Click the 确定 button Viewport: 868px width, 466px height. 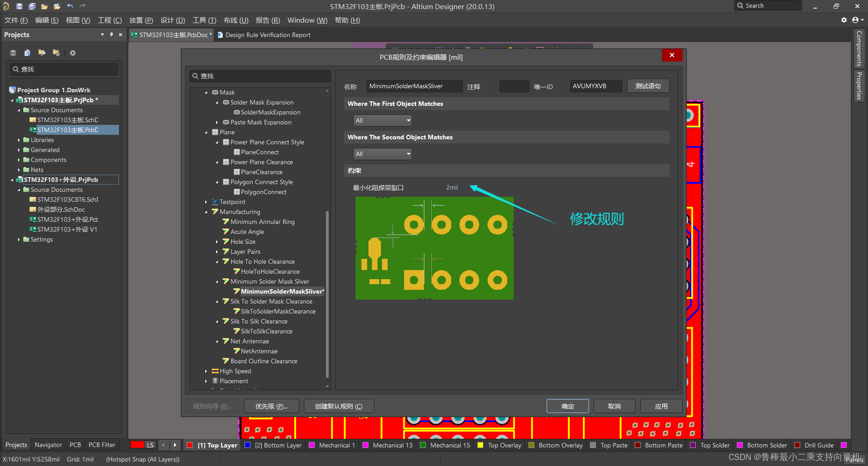(x=568, y=406)
